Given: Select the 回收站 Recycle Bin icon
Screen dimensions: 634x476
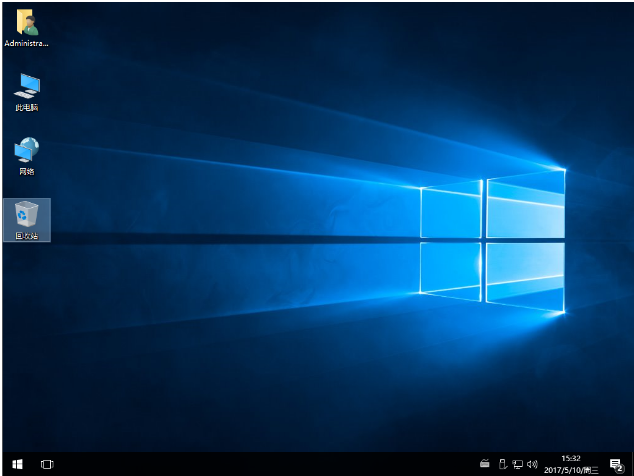Looking at the screenshot, I should (26, 213).
